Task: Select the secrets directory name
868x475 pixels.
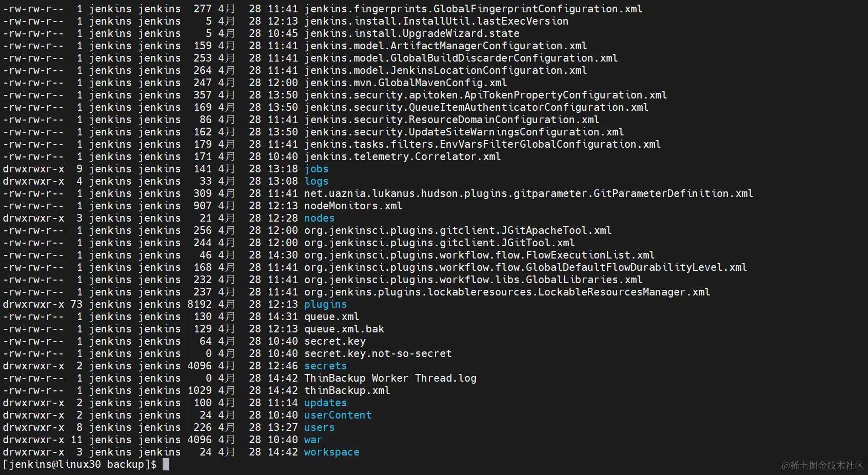Action: pyautogui.click(x=325, y=366)
